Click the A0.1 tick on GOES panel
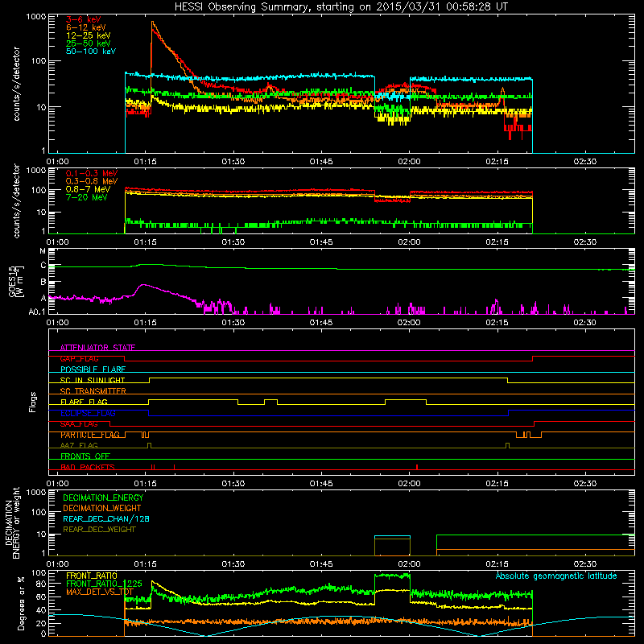 [x=37, y=312]
